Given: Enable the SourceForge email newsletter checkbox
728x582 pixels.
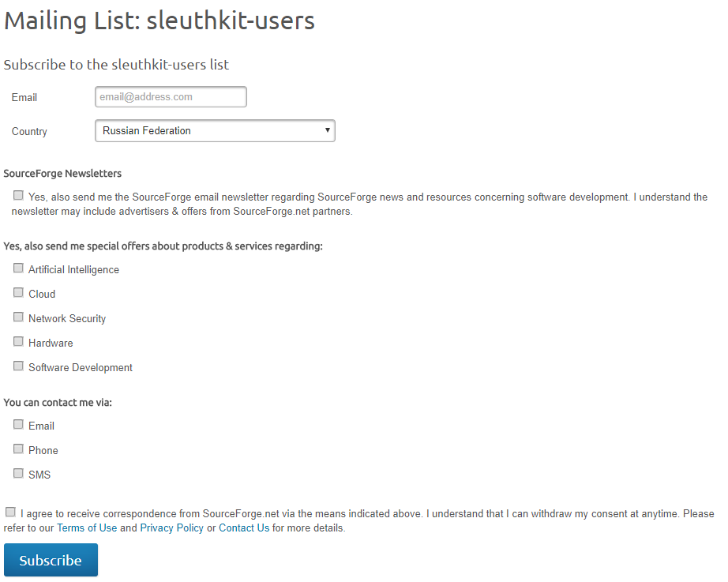Looking at the screenshot, I should (x=18, y=195).
